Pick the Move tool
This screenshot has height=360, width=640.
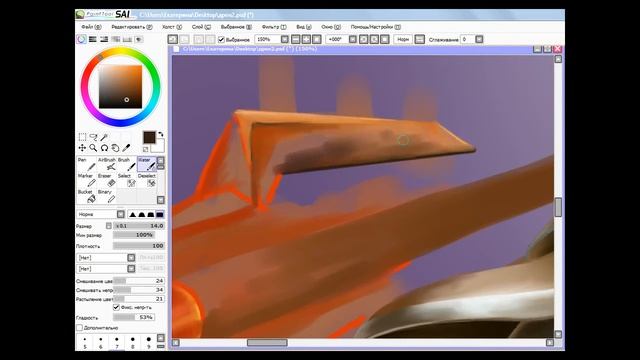(x=82, y=148)
